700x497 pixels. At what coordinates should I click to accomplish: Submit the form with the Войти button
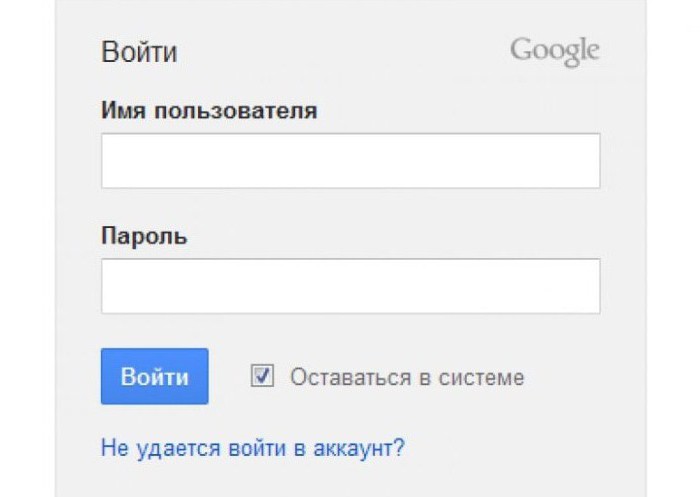pos(154,376)
